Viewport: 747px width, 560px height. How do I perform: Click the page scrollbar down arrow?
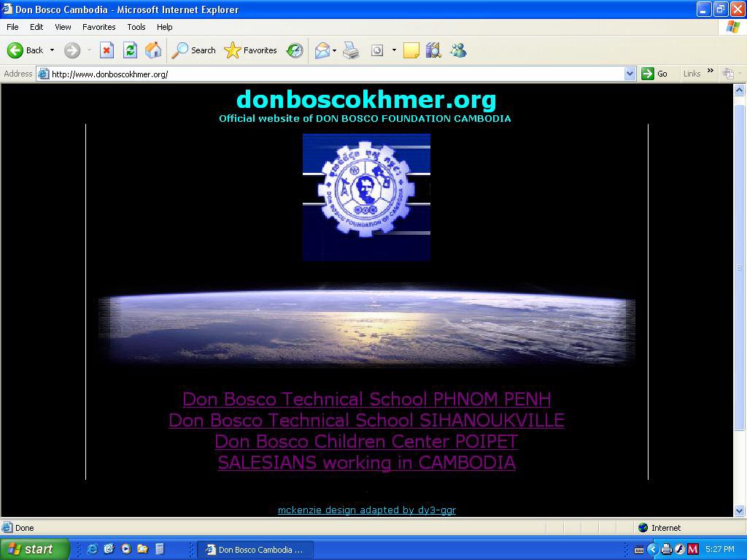click(739, 510)
